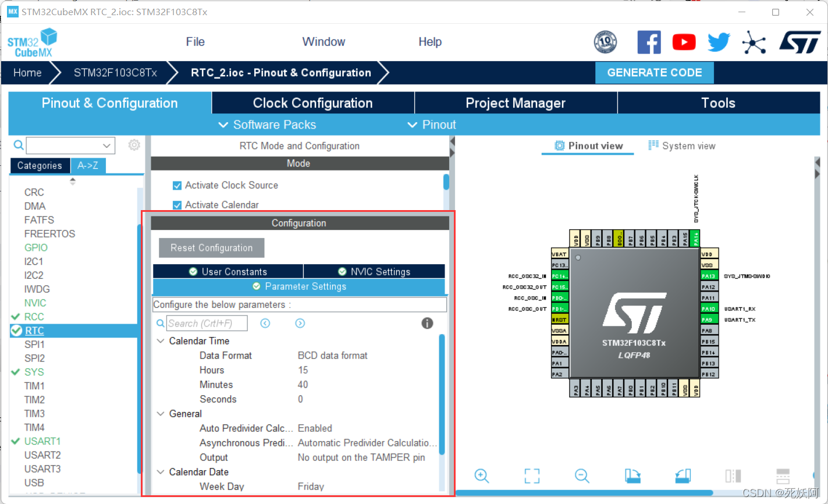
Task: Open the Facebook icon link
Action: click(649, 42)
